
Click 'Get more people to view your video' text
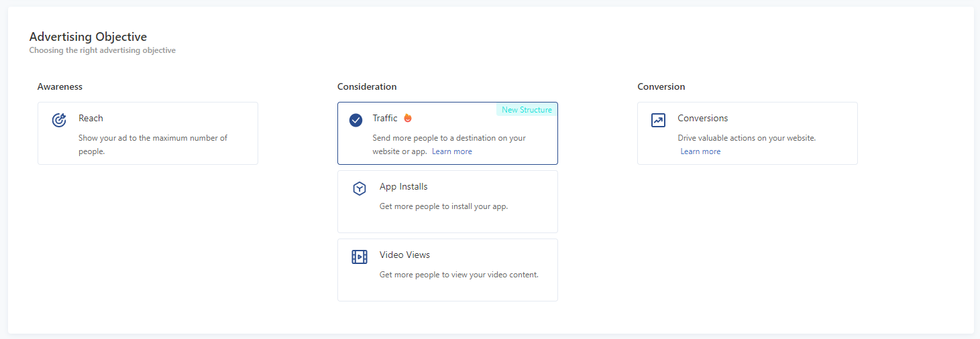pyautogui.click(x=459, y=275)
